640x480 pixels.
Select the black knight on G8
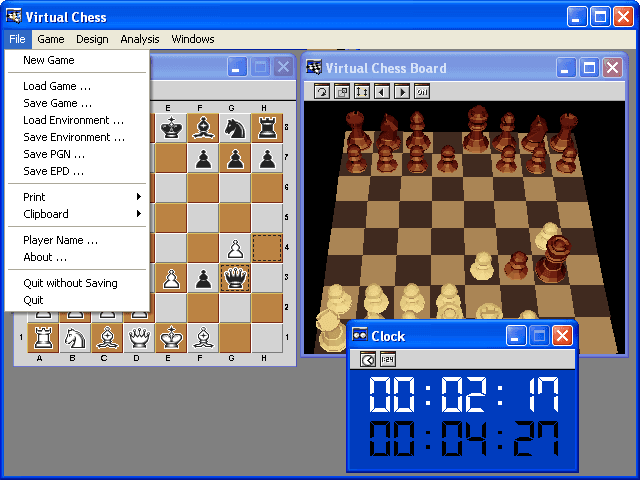235,128
